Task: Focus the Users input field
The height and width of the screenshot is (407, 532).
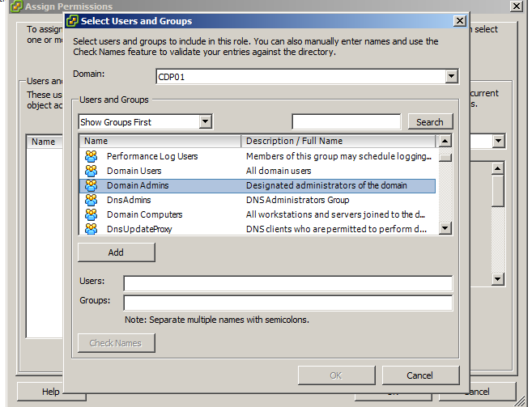Action: (287, 283)
